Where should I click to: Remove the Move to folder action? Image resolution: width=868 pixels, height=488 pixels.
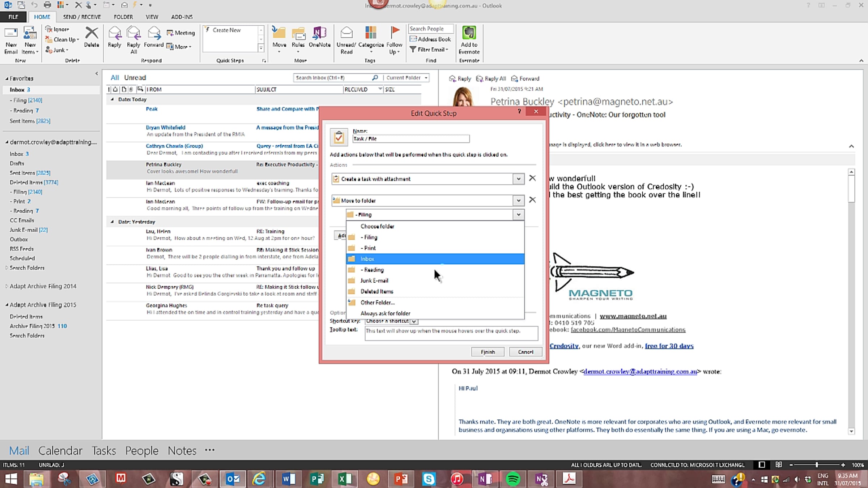pos(532,200)
